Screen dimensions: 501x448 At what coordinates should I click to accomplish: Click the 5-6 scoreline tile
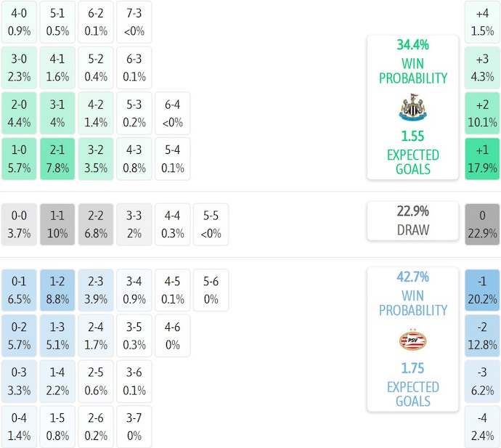pos(211,290)
